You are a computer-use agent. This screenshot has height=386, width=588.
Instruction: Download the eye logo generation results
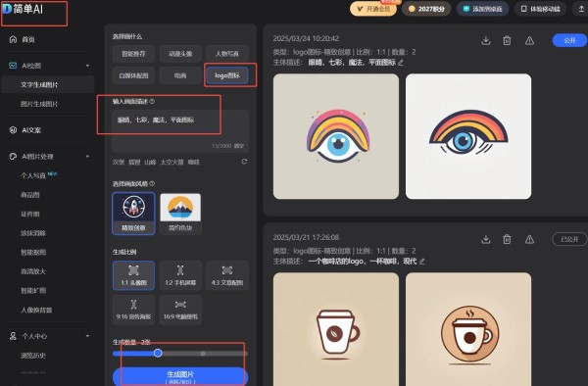click(x=486, y=40)
